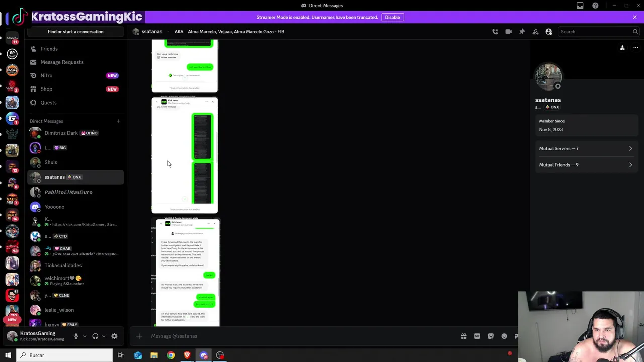The width and height of the screenshot is (644, 362).
Task: Focus the Search field
Action: pyautogui.click(x=599, y=32)
